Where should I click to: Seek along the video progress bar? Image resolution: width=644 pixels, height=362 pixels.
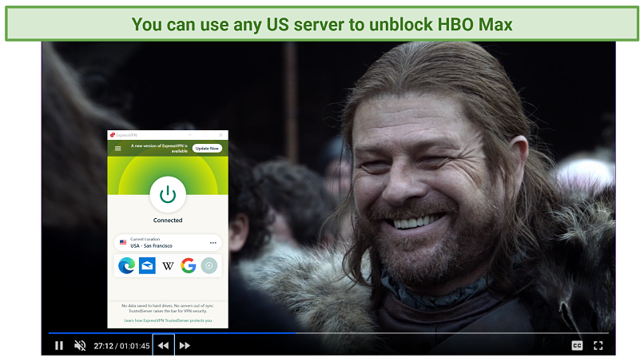[x=328, y=332]
